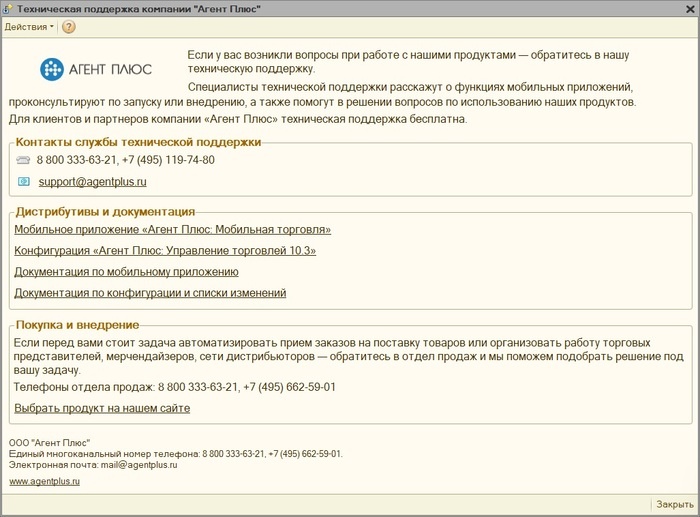Screen dimensions: 700x517
Task: Open support@agentplus.ru email link
Action: point(92,182)
